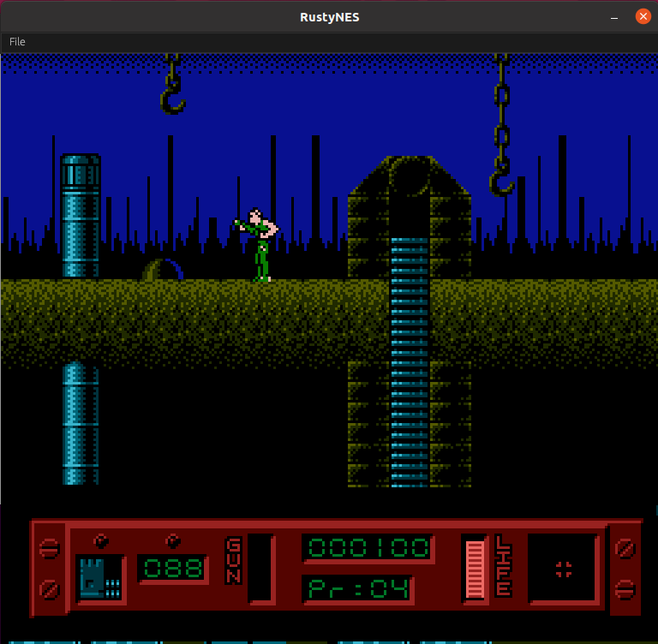Click the Pr:04 counter
This screenshot has width=658, height=644.
click(358, 588)
